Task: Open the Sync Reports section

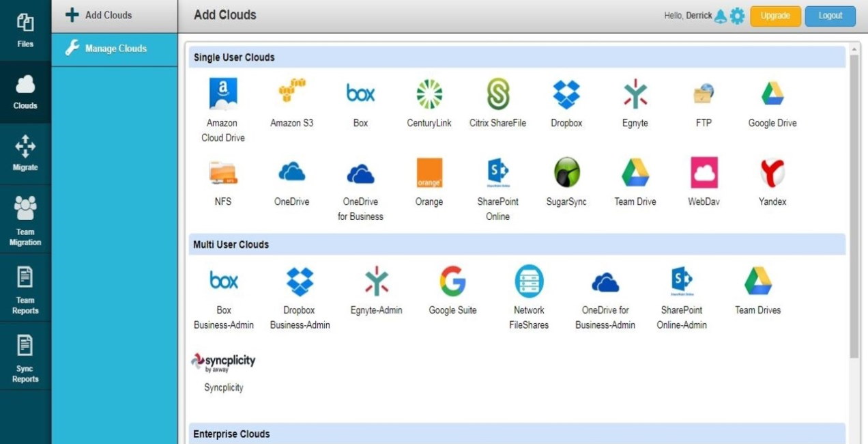Action: tap(25, 355)
